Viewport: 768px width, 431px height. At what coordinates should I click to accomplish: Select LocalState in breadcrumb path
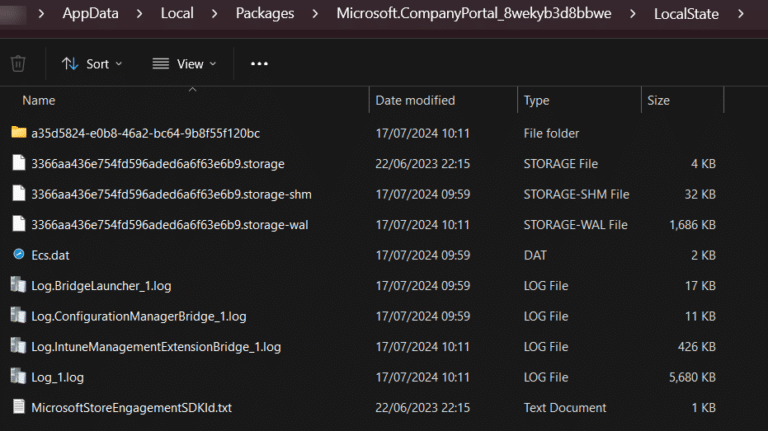(x=686, y=14)
